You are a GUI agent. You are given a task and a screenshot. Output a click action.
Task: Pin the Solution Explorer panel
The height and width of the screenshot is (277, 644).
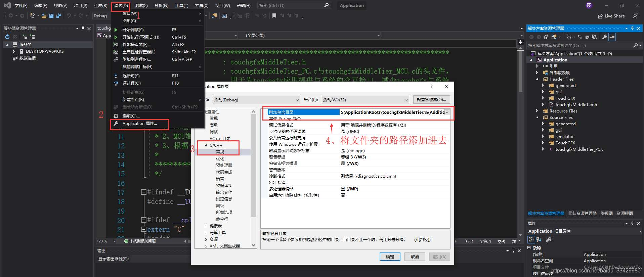click(x=632, y=28)
